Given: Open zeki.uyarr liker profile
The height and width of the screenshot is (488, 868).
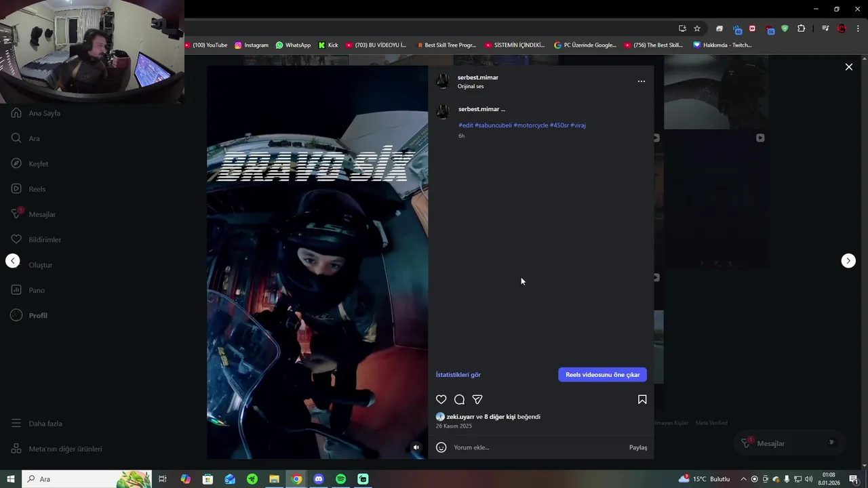Looking at the screenshot, I should (x=460, y=417).
